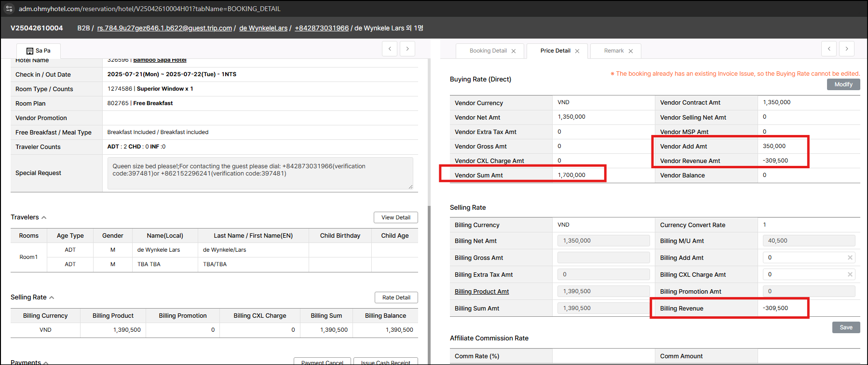Click left arrow in hotel panel header
The width and height of the screenshot is (868, 365).
(x=390, y=49)
